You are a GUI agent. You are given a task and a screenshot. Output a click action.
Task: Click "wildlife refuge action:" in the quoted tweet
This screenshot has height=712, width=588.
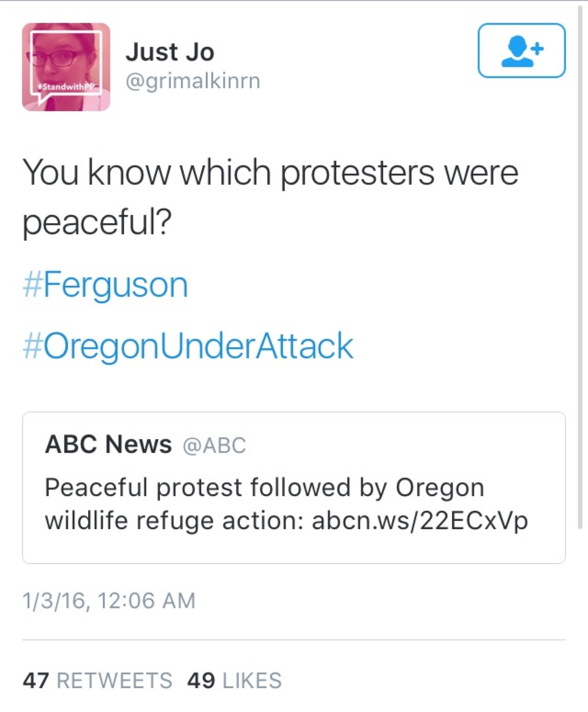click(x=174, y=520)
